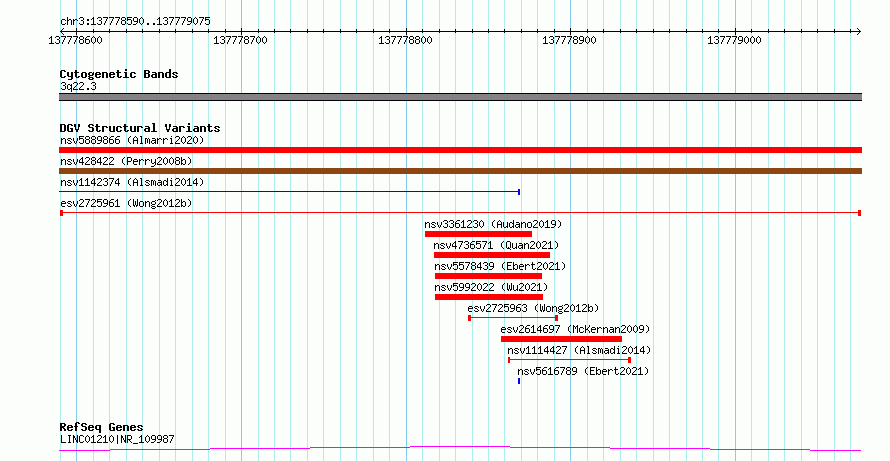Click the chr3:137778590..137779075 region label
The width and height of the screenshot is (890, 461).
[x=135, y=22]
